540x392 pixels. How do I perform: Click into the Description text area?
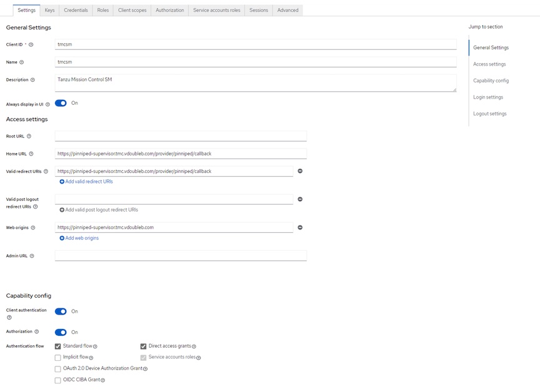pyautogui.click(x=255, y=83)
